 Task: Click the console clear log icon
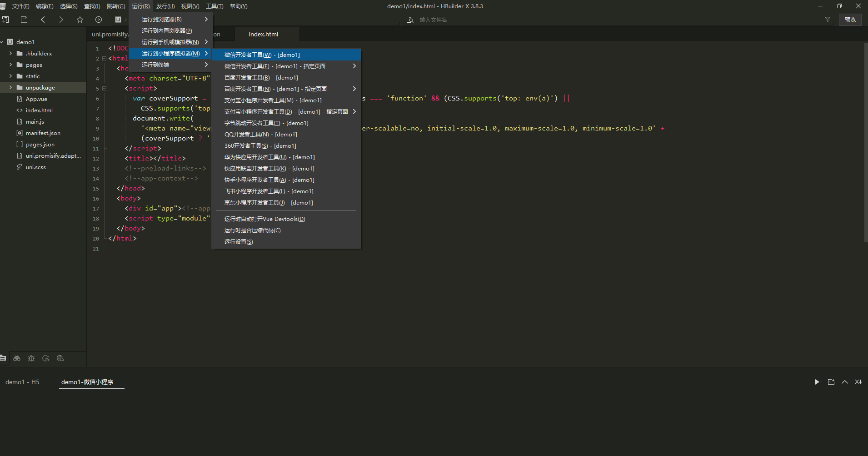tap(858, 382)
